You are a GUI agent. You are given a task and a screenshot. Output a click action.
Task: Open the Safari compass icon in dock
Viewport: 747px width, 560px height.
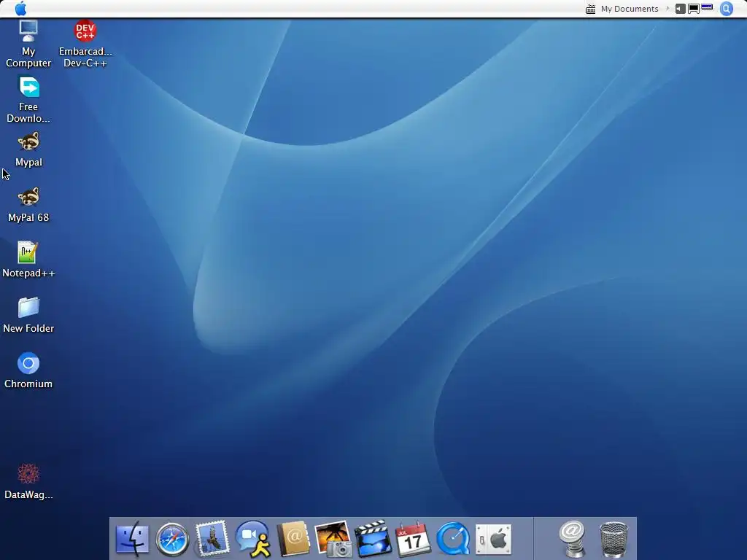172,539
